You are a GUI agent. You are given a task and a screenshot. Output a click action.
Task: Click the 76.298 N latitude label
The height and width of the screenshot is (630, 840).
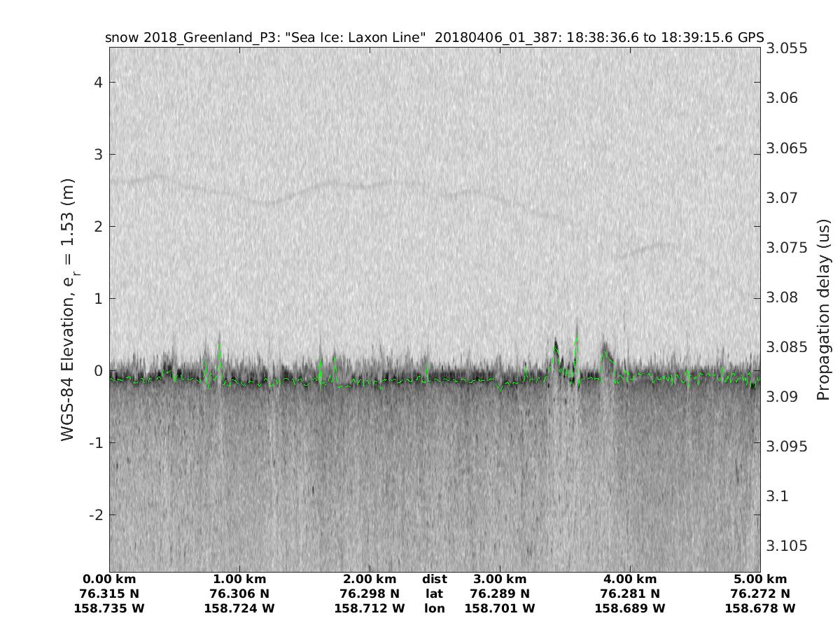tap(370, 594)
